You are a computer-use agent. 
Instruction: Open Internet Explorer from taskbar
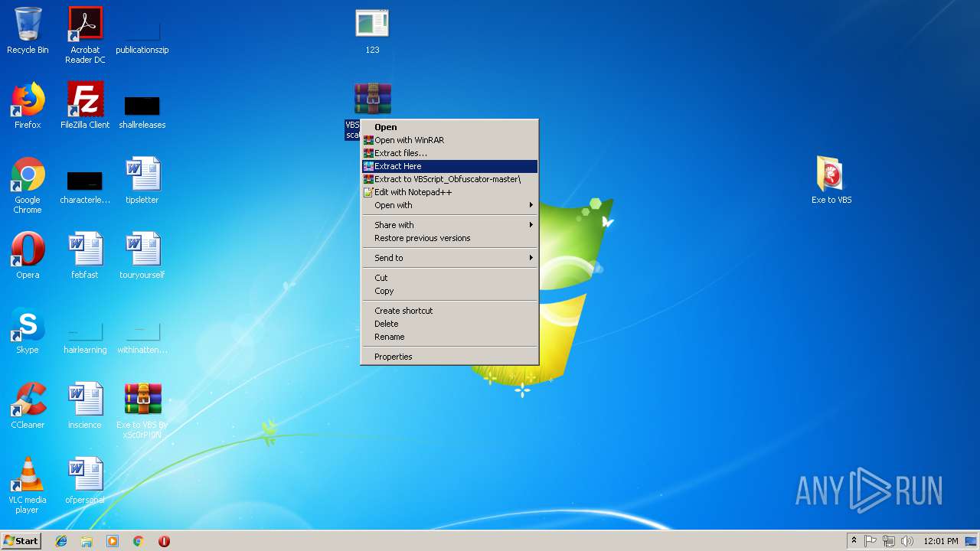(x=61, y=541)
